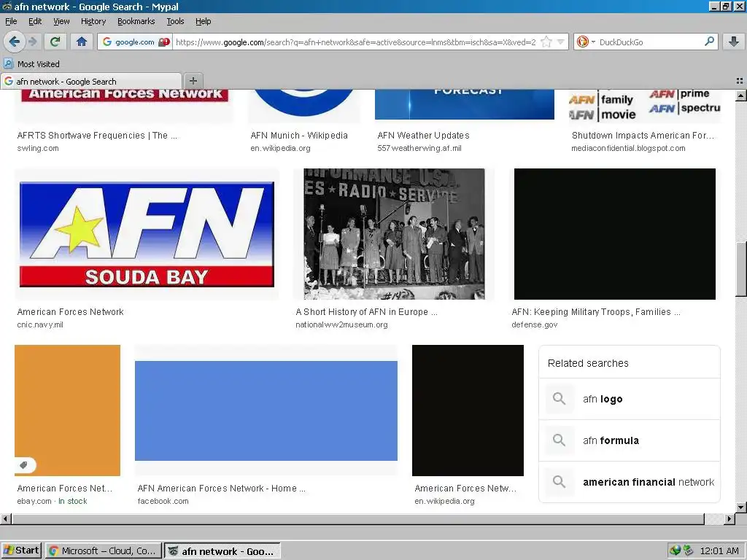The height and width of the screenshot is (560, 747).
Task: Open the File menu
Action: 11,21
